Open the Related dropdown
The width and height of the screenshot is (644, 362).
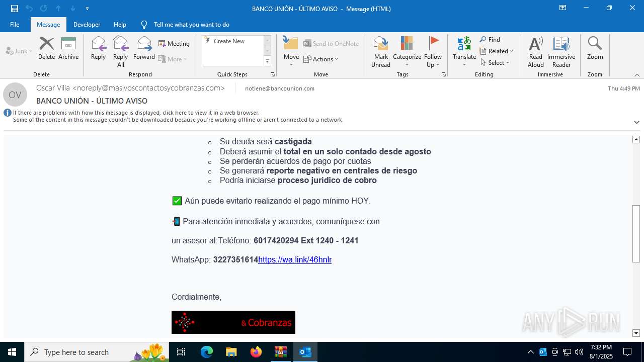(497, 51)
